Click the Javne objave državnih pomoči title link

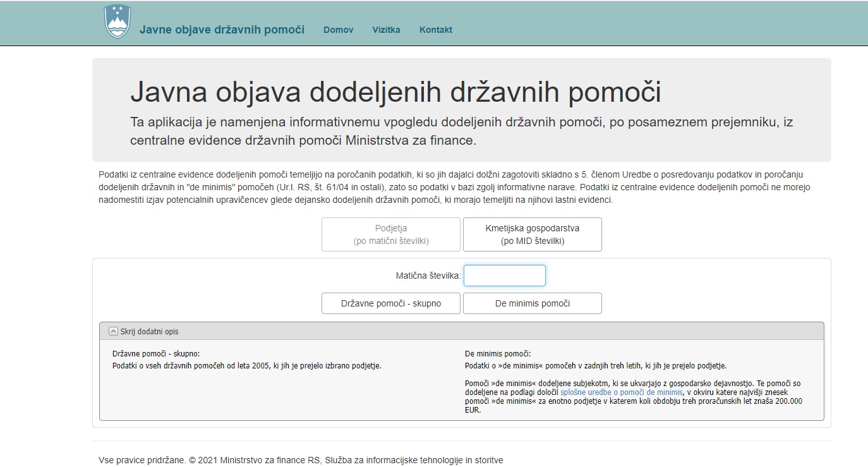coord(222,30)
